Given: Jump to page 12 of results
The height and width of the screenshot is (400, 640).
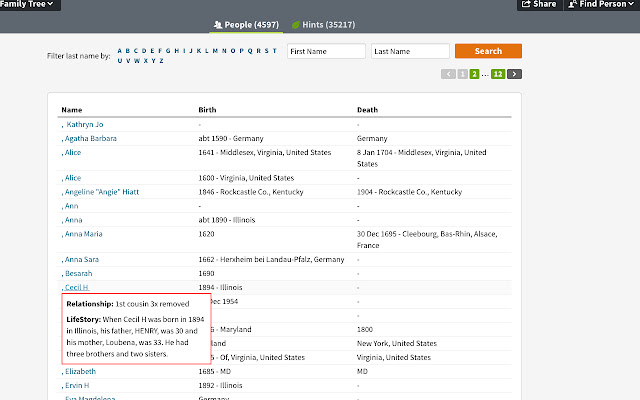Looking at the screenshot, I should tap(497, 74).
